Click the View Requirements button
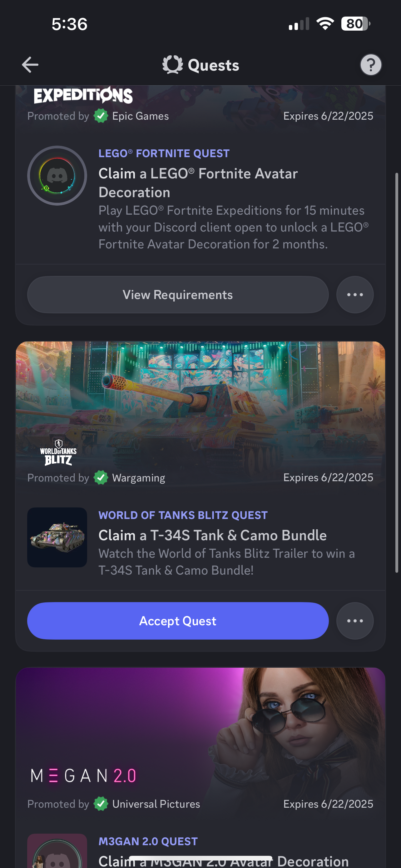Screen dimensions: 401x868 coord(178,295)
